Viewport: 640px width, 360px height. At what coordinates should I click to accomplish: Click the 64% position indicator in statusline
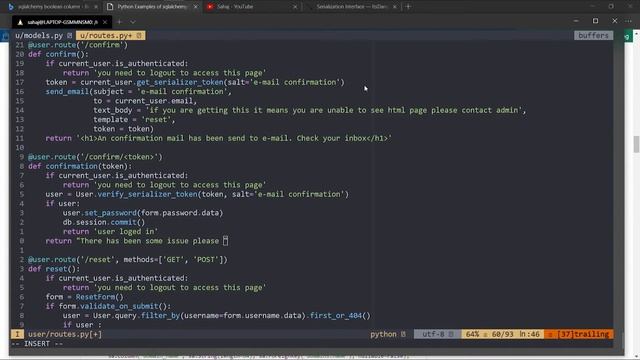coord(472,334)
